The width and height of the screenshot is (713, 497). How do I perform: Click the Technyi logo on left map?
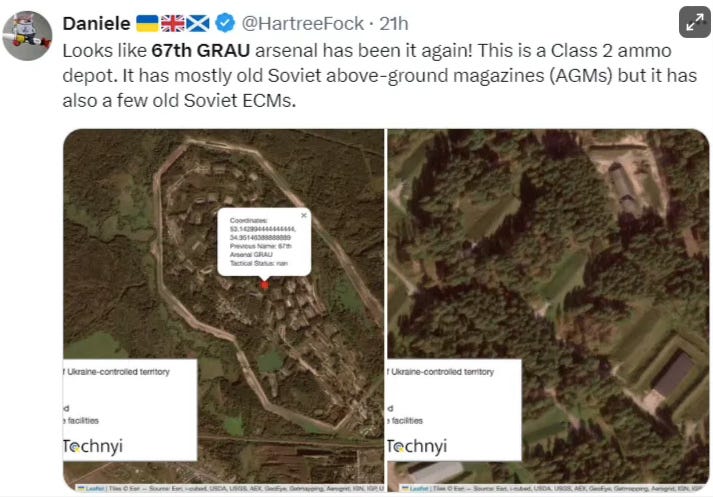coord(93,446)
